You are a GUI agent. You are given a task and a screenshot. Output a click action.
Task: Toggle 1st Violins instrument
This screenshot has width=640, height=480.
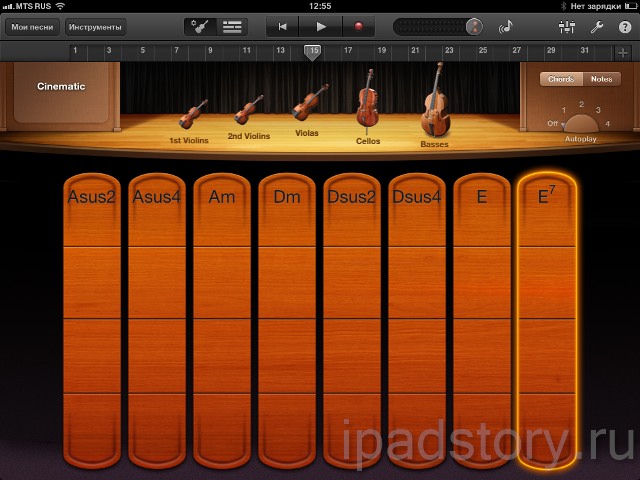pos(192,114)
